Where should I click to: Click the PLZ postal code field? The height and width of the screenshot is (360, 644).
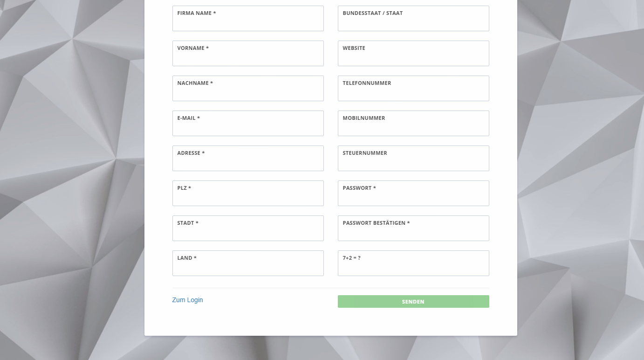tap(248, 197)
